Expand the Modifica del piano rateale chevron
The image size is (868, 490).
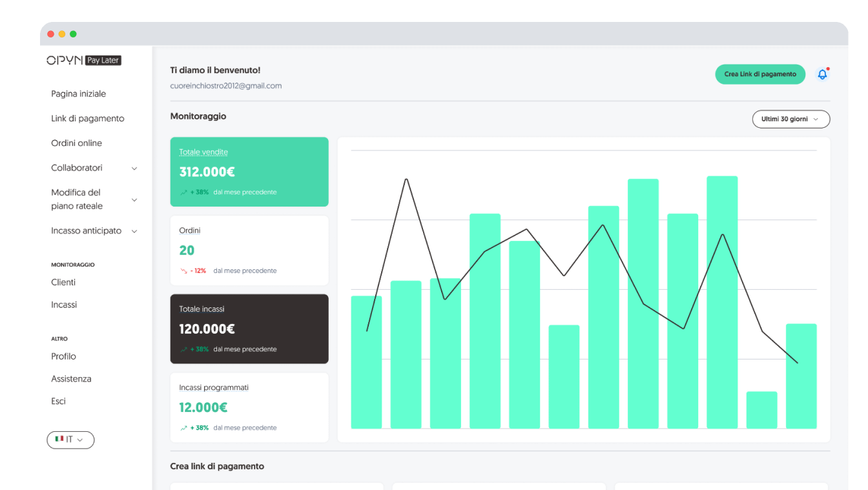[x=134, y=199]
